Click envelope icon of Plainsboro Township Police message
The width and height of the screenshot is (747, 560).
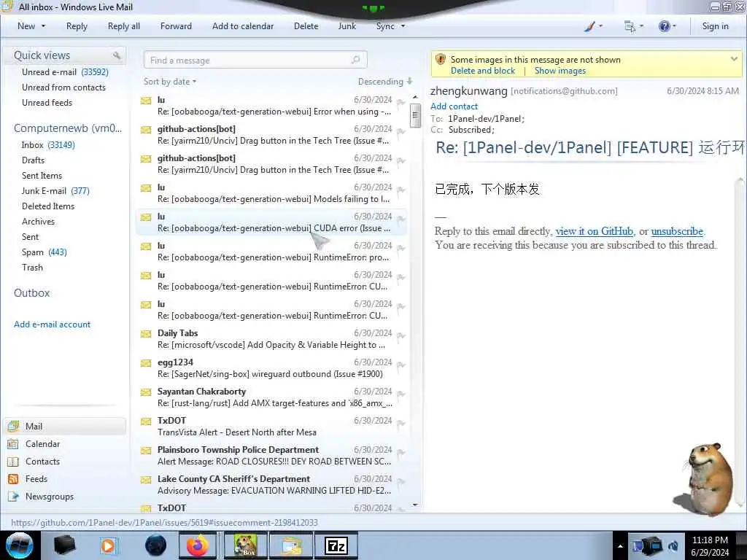pyautogui.click(x=146, y=451)
